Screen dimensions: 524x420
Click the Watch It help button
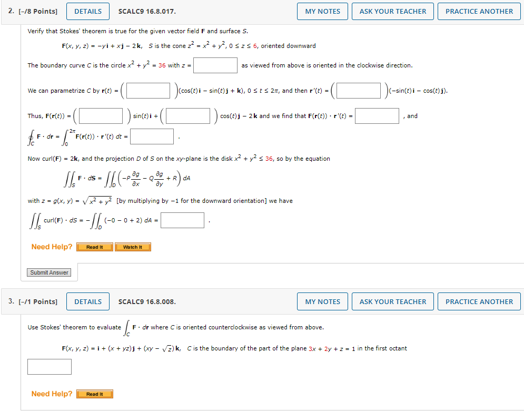[133, 247]
